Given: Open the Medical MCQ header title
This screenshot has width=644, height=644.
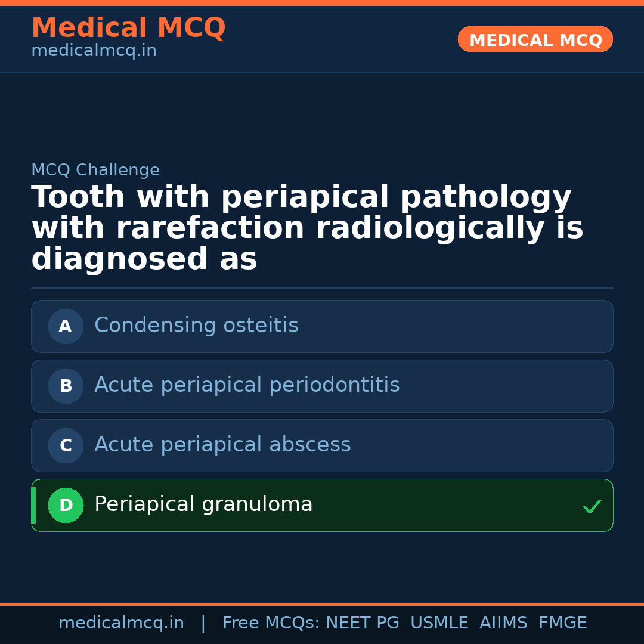Looking at the screenshot, I should pyautogui.click(x=128, y=28).
